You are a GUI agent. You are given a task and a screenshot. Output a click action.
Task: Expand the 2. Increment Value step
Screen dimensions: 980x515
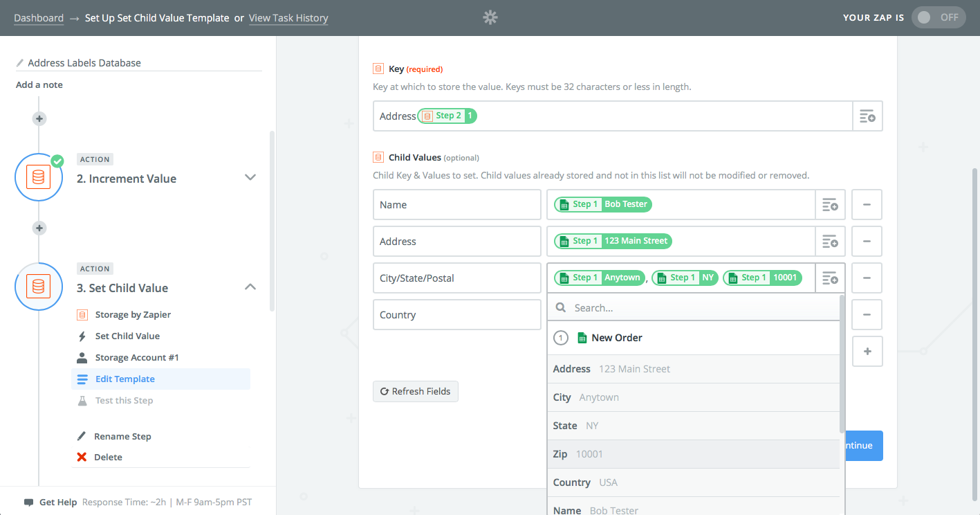[x=250, y=178]
